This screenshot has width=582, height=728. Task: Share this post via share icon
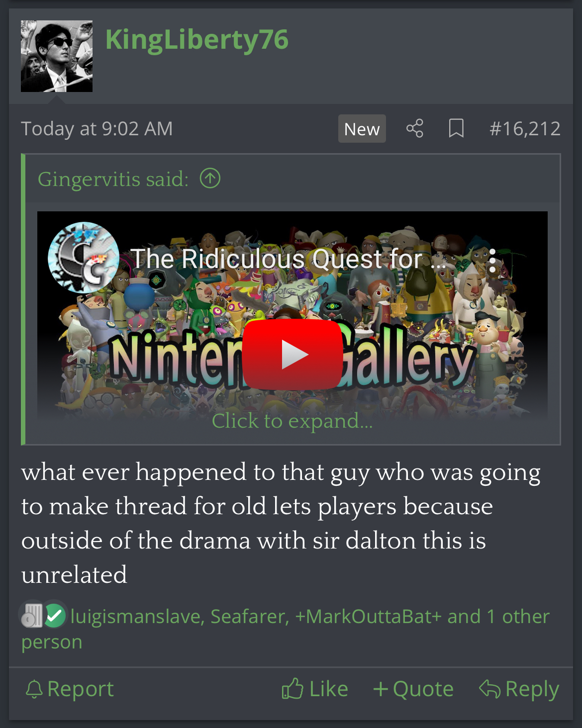pos(415,128)
